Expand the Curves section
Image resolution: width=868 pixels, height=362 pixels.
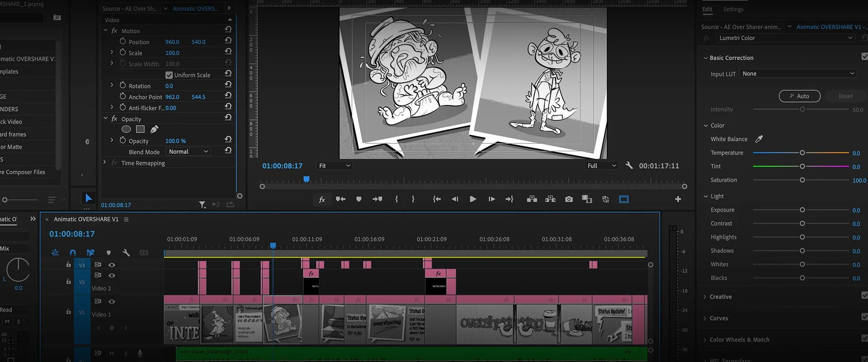click(x=705, y=318)
